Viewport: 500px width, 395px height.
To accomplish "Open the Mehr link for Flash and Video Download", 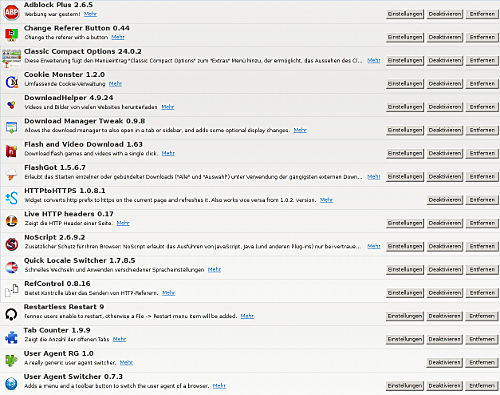I will point(168,153).
